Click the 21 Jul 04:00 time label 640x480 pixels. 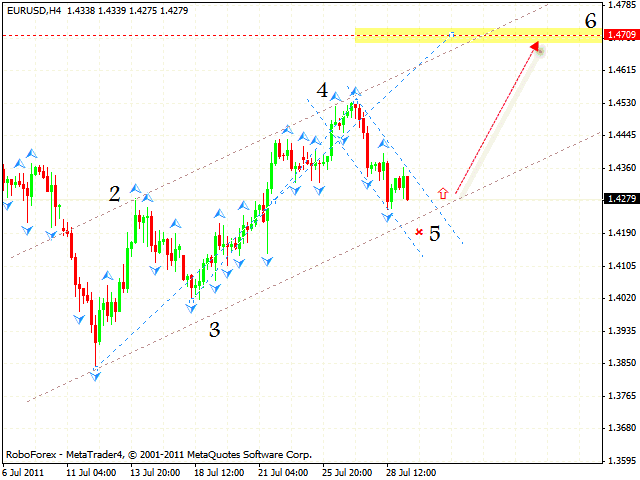[x=283, y=473]
